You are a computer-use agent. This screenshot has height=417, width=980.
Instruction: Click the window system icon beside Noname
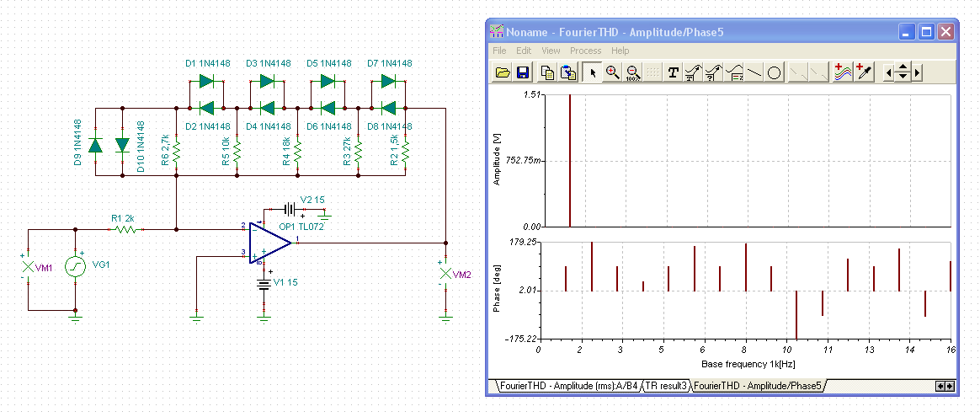point(496,32)
